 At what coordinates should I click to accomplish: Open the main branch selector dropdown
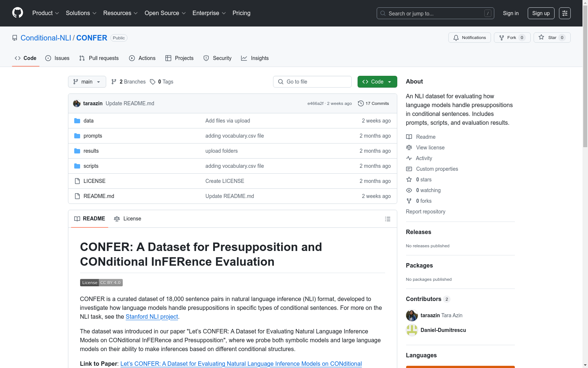click(x=87, y=82)
